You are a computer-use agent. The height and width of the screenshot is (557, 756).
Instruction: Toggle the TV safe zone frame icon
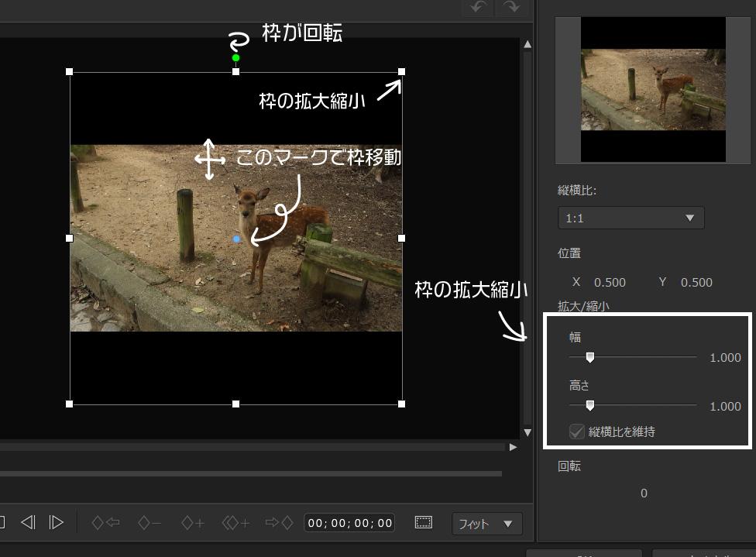coord(423,523)
